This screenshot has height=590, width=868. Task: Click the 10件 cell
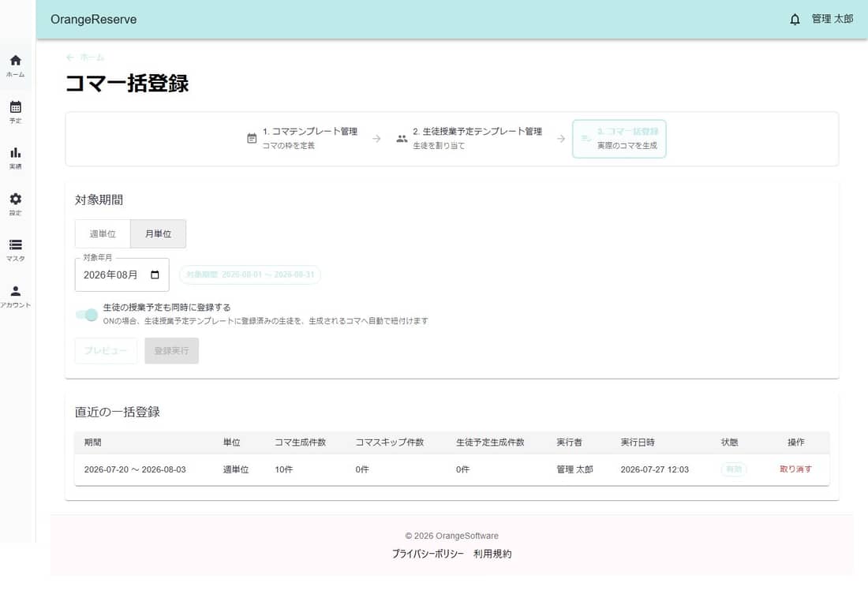coord(283,469)
